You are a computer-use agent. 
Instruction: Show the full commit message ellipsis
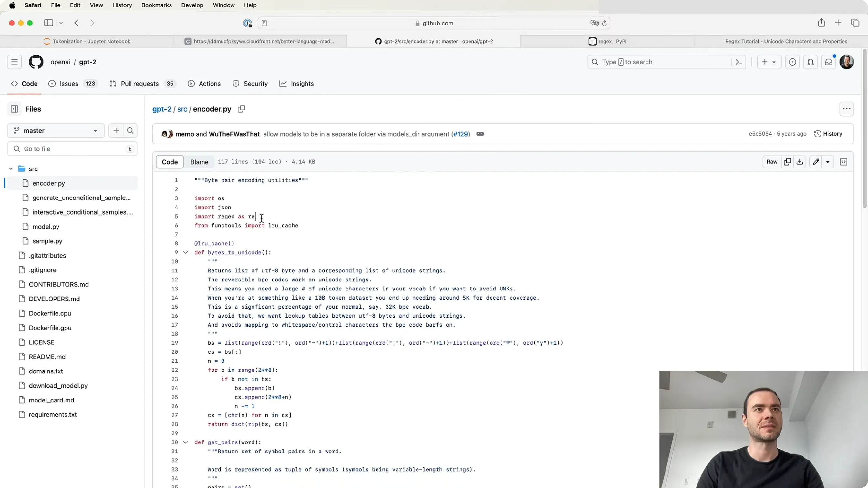pyautogui.click(x=480, y=134)
